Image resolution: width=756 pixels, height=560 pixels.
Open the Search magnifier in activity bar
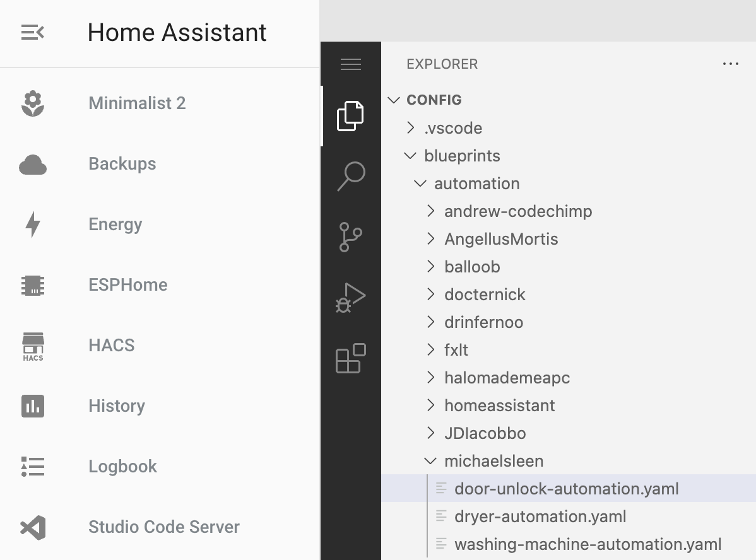[350, 177]
